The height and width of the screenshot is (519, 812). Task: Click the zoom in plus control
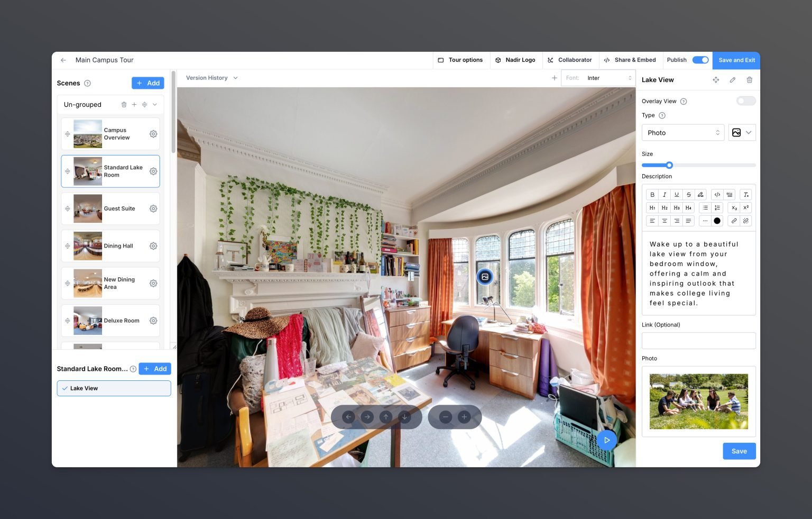[x=464, y=417]
